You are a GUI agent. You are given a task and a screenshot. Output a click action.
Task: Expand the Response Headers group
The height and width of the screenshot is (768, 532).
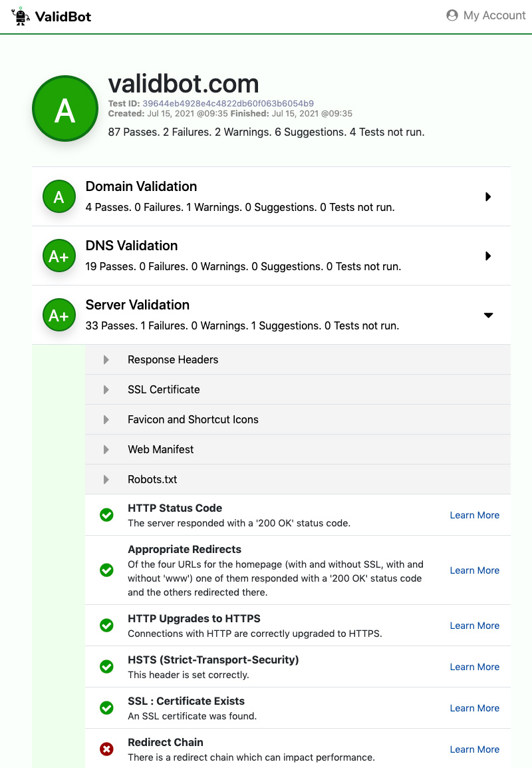point(173,359)
